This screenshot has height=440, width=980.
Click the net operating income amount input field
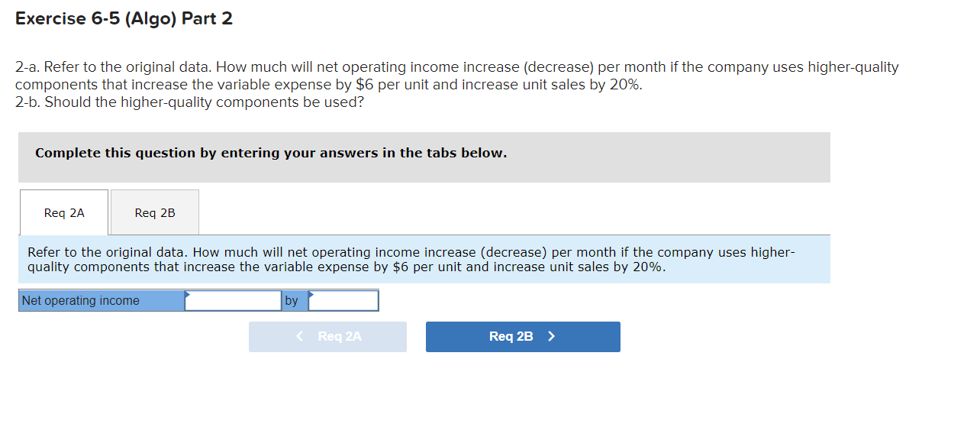click(233, 300)
